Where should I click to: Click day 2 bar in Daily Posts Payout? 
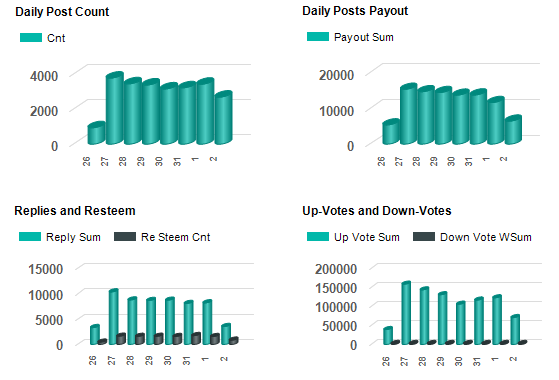[513, 130]
